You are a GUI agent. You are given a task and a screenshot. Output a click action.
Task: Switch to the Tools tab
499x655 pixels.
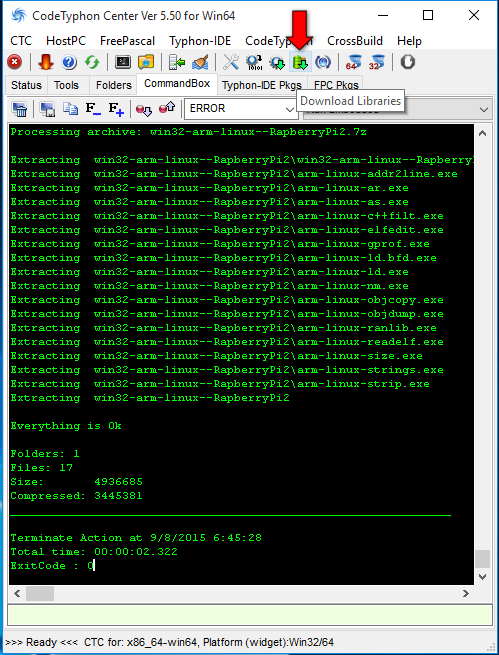point(66,85)
